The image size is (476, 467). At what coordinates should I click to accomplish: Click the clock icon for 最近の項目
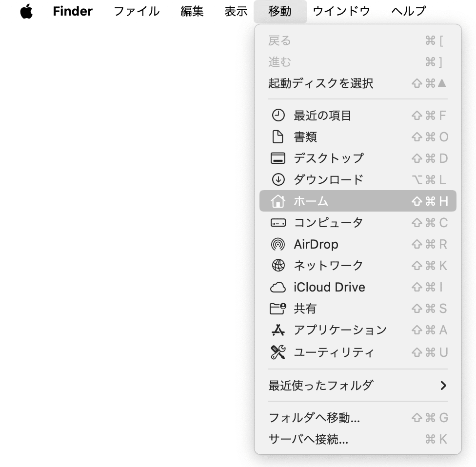coord(278,116)
